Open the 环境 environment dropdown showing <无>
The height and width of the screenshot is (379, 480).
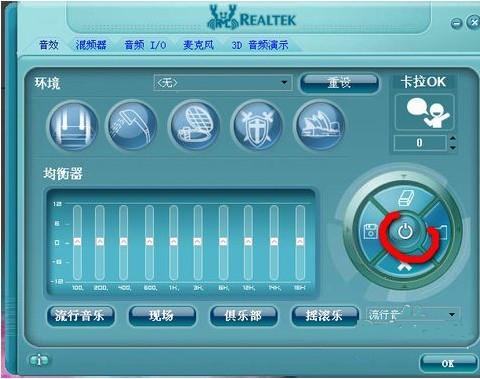(x=223, y=82)
